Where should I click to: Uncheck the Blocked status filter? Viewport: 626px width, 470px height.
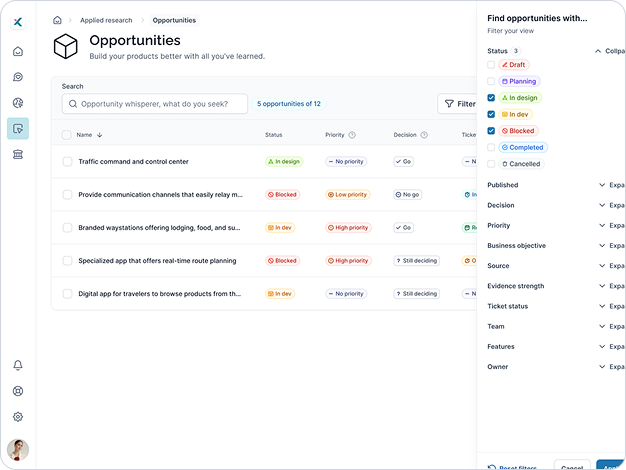tap(491, 131)
